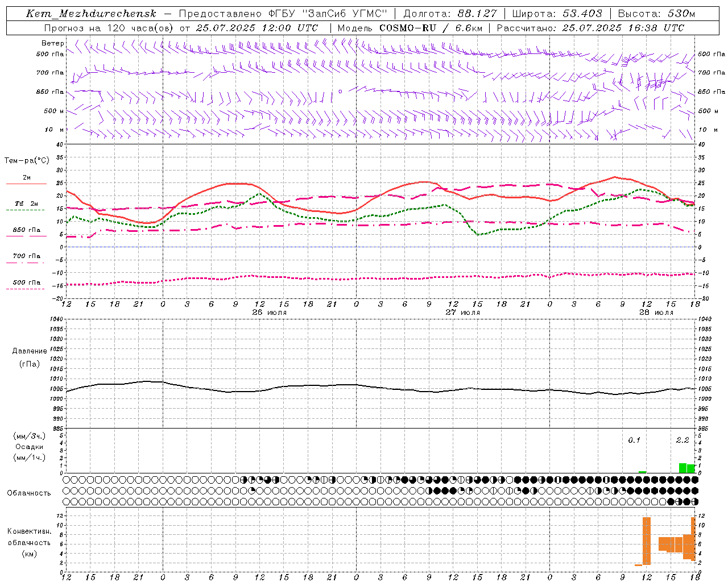728x582 pixels.
Task: Click the computed time 25.07.2025 16:38 UTC
Action: point(623,28)
